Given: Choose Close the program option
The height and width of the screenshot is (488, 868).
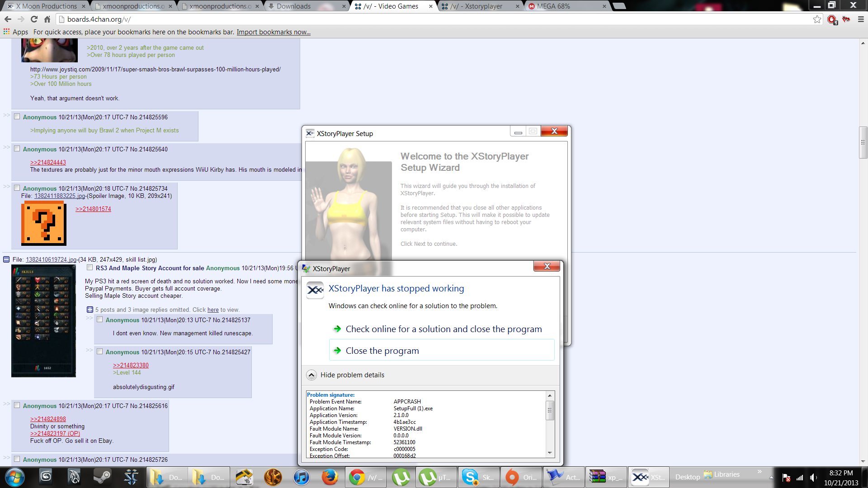Looking at the screenshot, I should click(x=442, y=351).
